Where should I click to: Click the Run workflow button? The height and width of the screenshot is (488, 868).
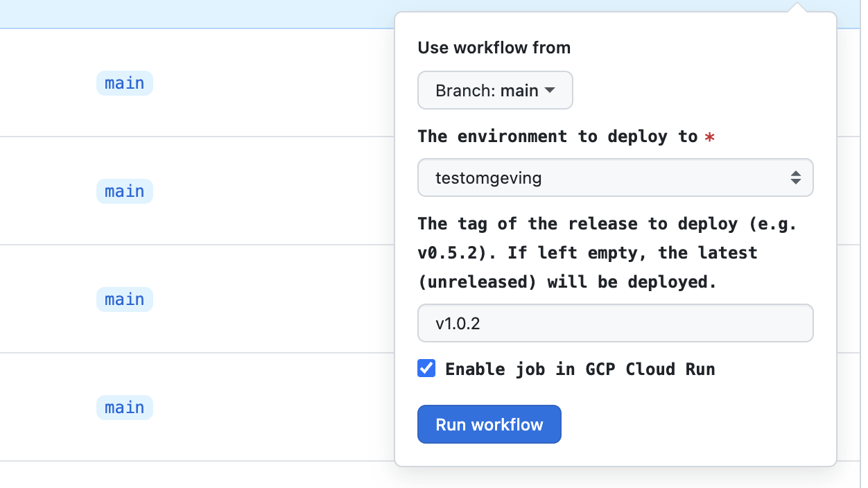(489, 424)
